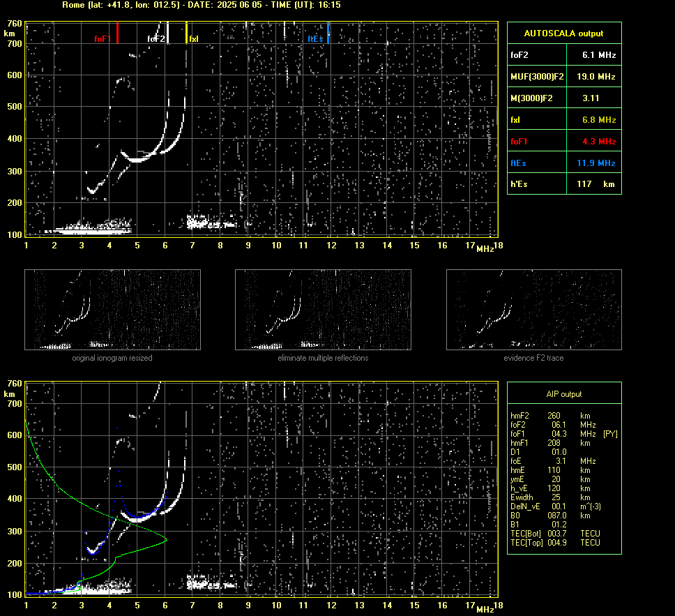Click the 'AUTOSCALA output' table header
675x616 pixels.
pyautogui.click(x=564, y=33)
